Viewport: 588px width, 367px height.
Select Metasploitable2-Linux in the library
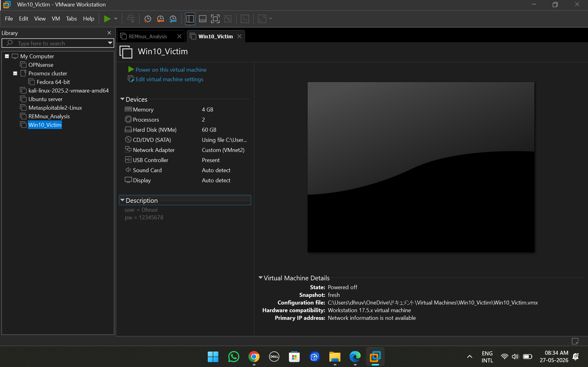click(55, 108)
